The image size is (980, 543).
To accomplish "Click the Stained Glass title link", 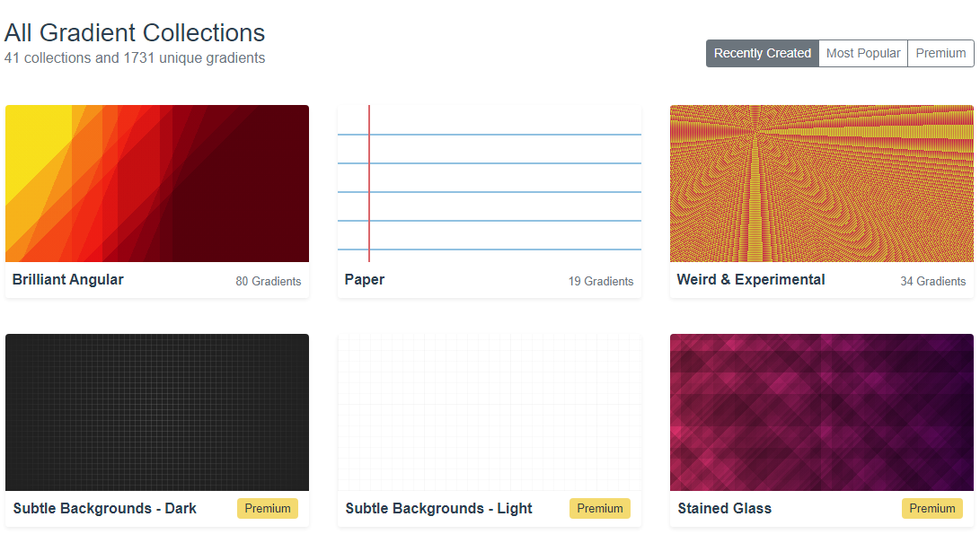I will [x=725, y=508].
